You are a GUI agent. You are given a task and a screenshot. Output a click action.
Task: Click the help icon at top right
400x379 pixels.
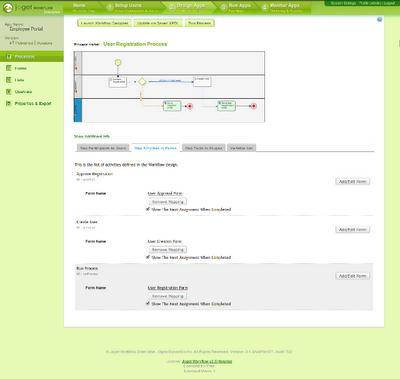379,19
